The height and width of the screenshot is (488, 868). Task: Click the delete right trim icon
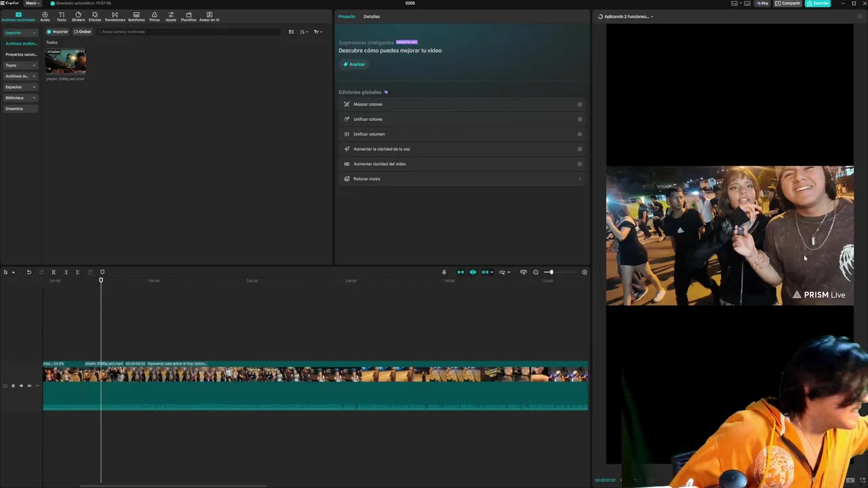coord(77,272)
